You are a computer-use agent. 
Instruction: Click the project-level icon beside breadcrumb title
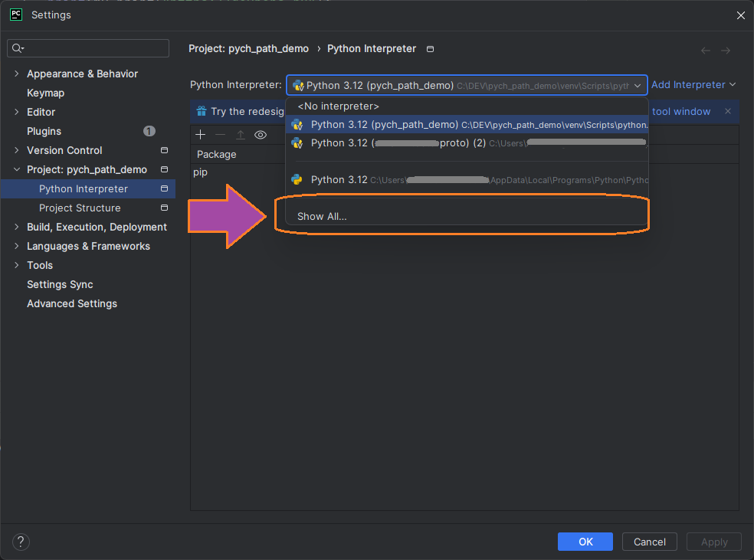[x=431, y=49]
